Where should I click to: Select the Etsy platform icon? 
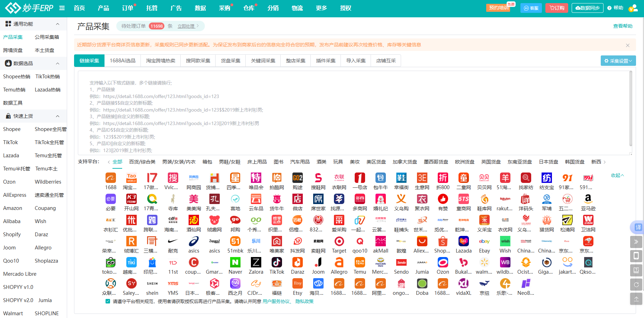pyautogui.click(x=298, y=284)
